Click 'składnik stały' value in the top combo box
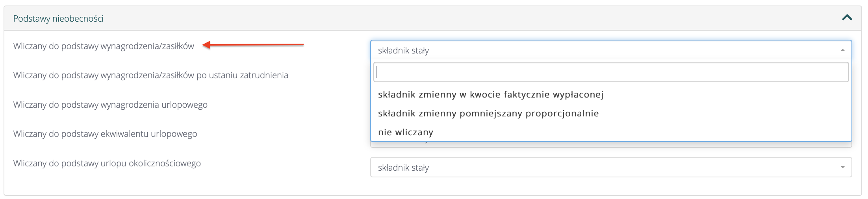The height and width of the screenshot is (199, 868). [x=403, y=50]
